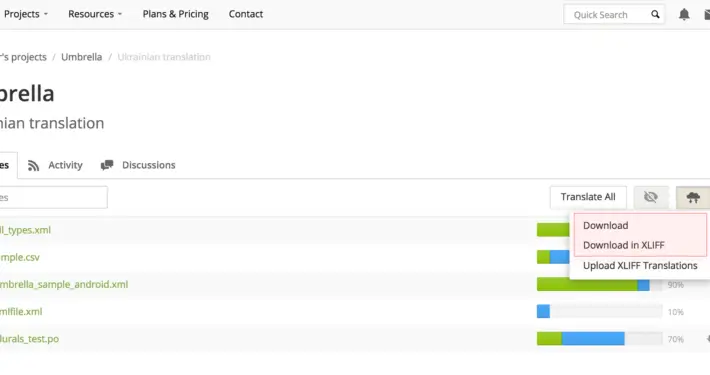
Task: Switch to the Activity tab
Action: [x=55, y=165]
